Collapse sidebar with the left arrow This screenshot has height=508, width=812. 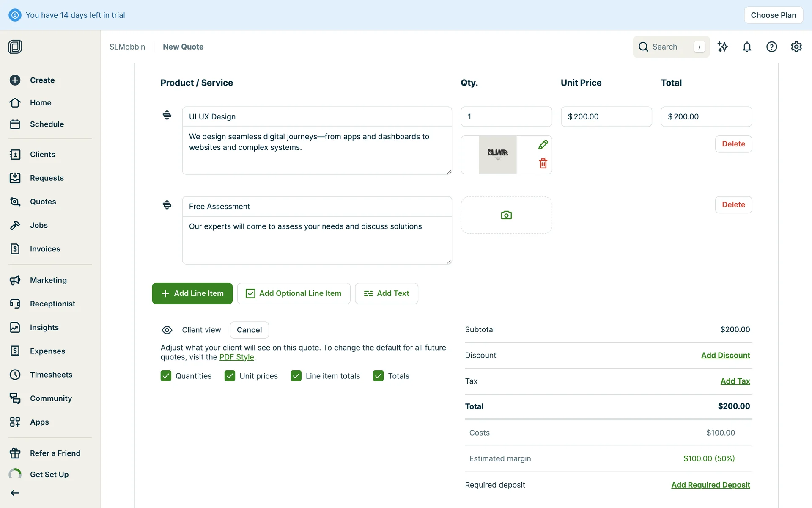15,493
